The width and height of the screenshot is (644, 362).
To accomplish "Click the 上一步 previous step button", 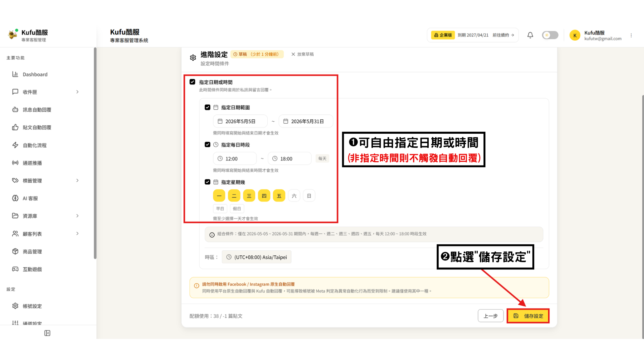I will pos(491,316).
